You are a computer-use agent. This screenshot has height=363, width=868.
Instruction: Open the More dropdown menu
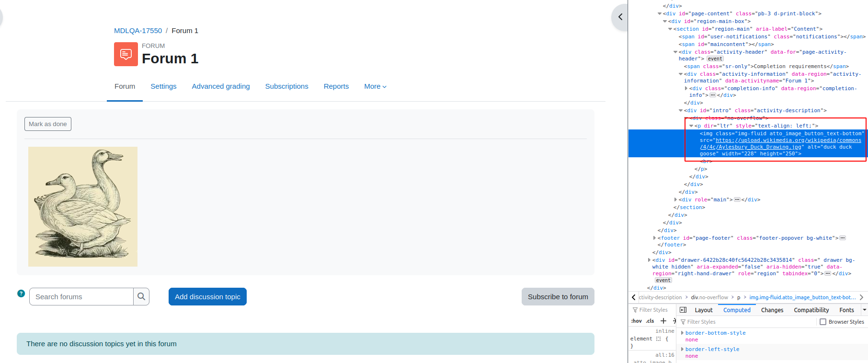(375, 86)
